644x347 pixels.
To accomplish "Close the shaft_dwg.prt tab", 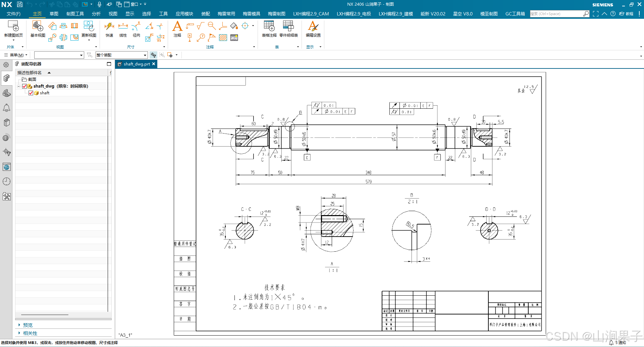I will pos(154,64).
